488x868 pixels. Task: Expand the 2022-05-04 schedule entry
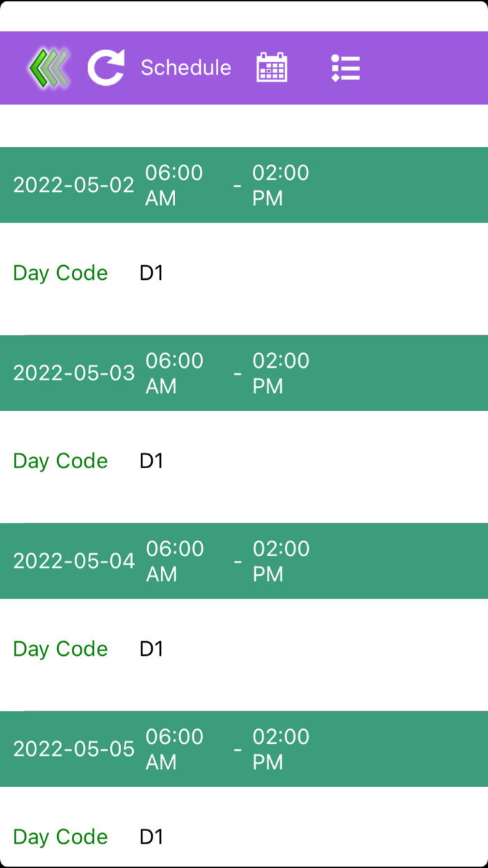pos(244,561)
